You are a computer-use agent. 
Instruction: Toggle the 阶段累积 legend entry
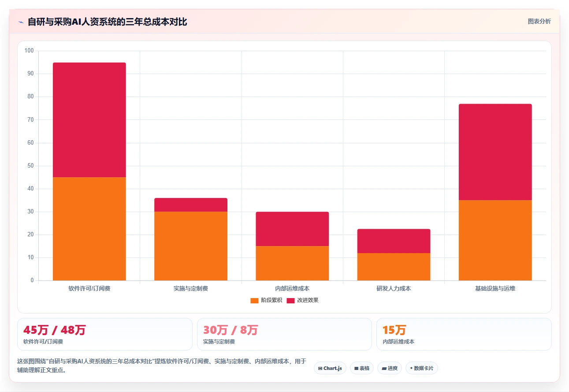(x=266, y=300)
